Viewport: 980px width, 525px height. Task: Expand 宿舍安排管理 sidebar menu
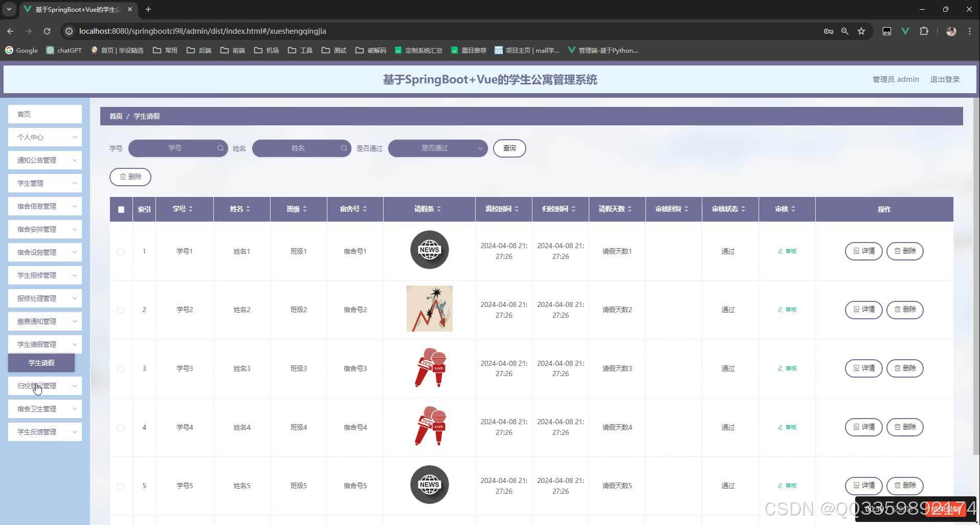45,229
